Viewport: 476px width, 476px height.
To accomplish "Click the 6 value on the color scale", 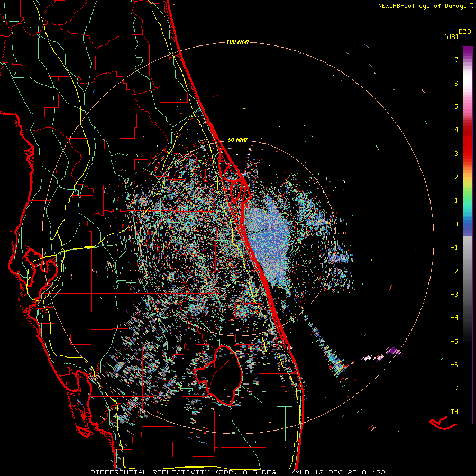I will pyautogui.click(x=456, y=83).
